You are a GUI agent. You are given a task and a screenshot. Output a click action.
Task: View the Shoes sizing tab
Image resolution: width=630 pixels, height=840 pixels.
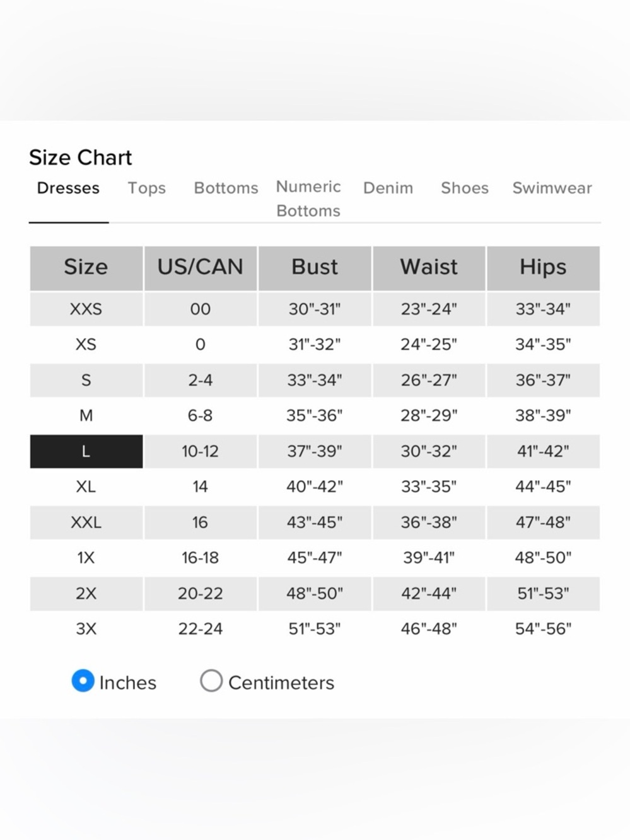[464, 188]
